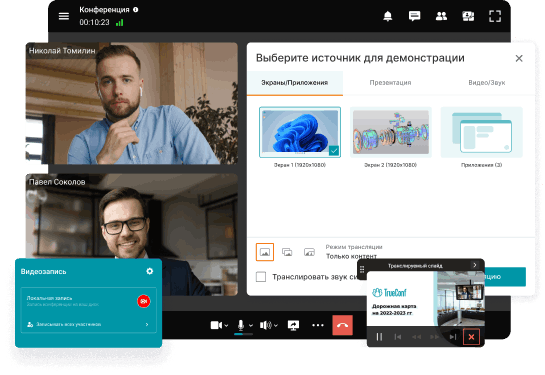The image size is (545, 375).
Task: Expand camera options chevron
Action: [226, 326]
